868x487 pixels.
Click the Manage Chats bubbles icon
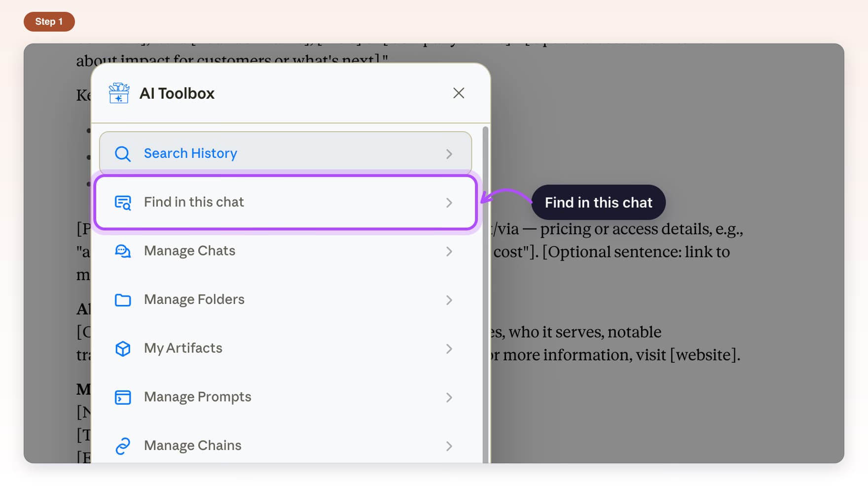[x=123, y=251]
